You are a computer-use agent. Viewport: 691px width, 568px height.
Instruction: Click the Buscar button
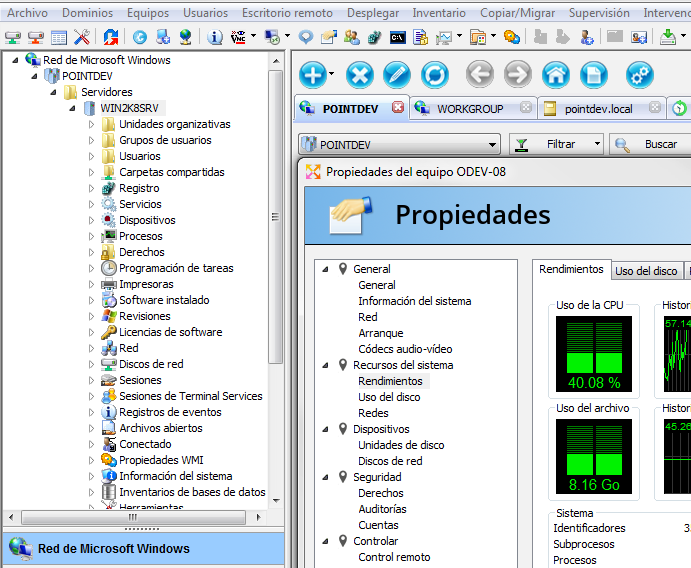(651, 145)
